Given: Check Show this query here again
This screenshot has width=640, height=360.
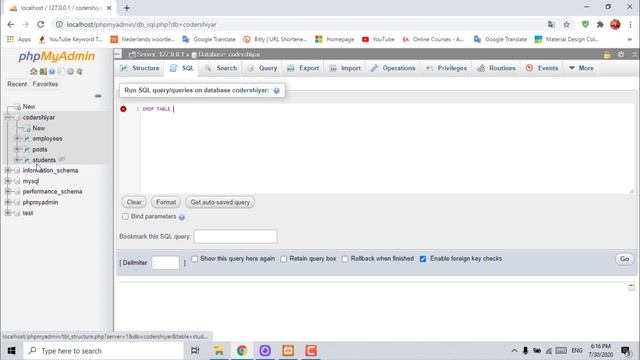Looking at the screenshot, I should (x=195, y=259).
